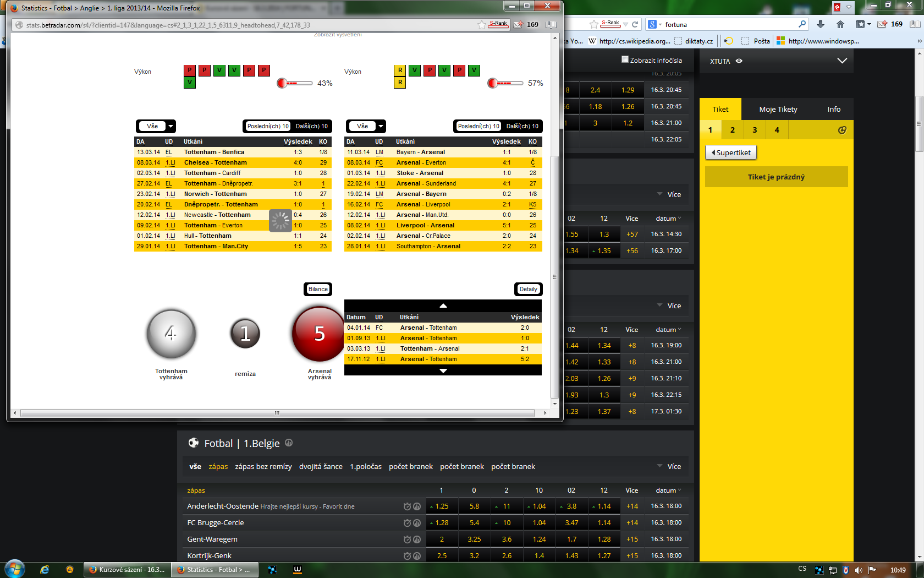Toggle Bilance view button

pos(318,289)
